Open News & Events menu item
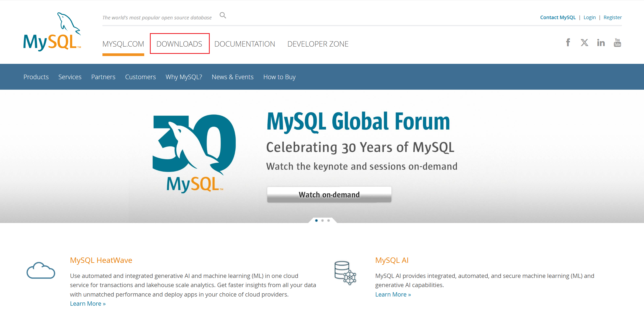The image size is (644, 310). [233, 77]
